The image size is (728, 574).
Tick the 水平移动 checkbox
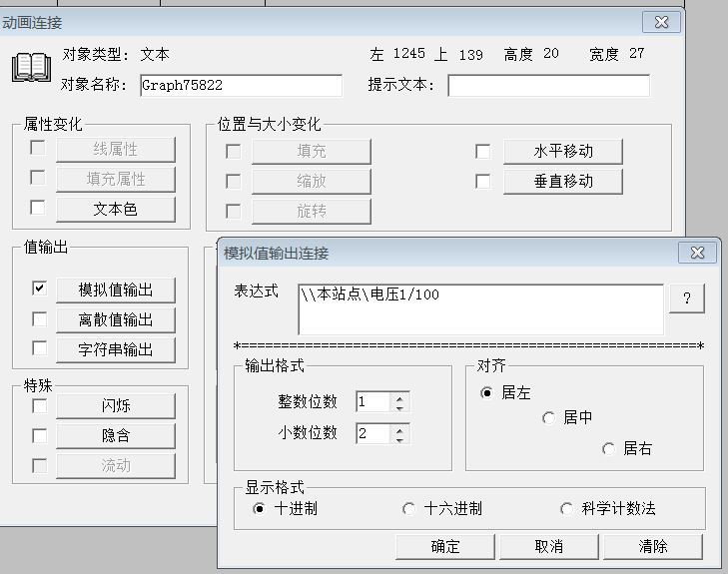[483, 152]
